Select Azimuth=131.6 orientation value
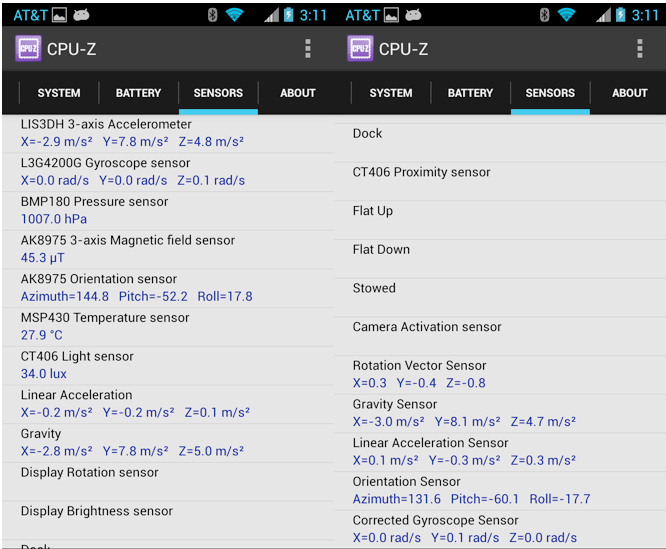This screenshot has width=666, height=549. click(397, 499)
